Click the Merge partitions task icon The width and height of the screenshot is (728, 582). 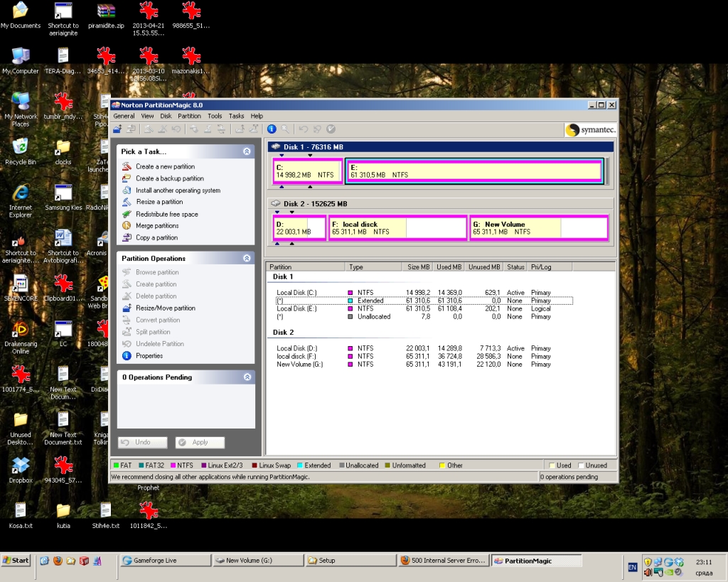(127, 226)
